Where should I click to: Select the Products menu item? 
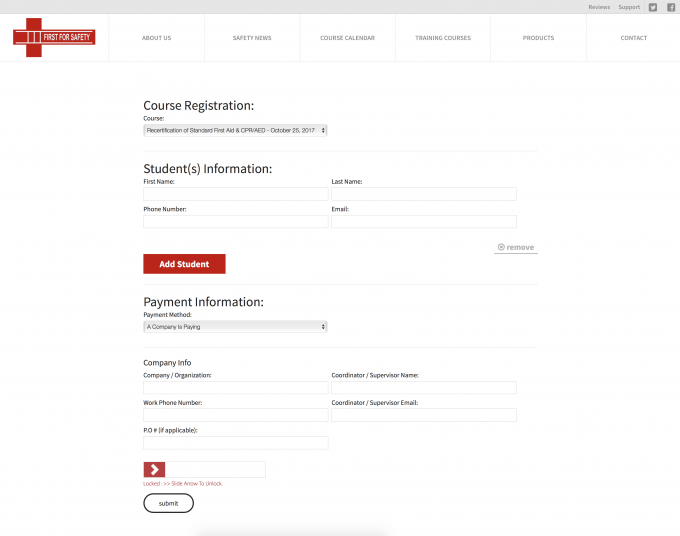538,38
